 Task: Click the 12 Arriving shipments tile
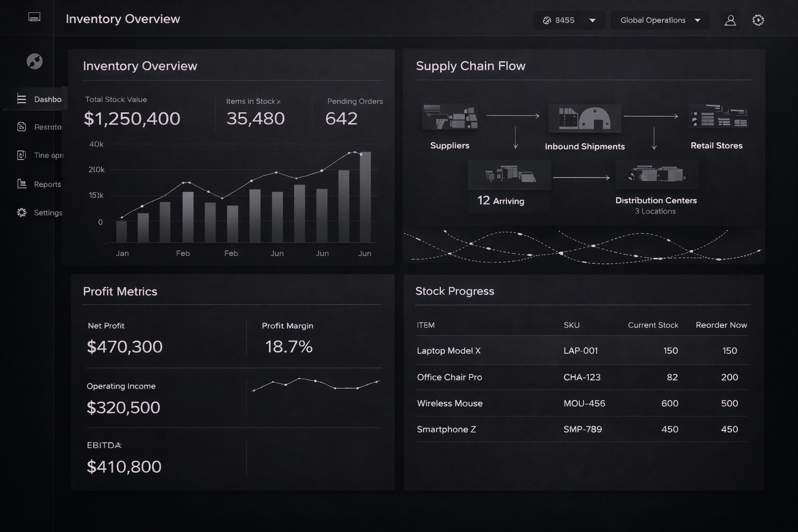click(509, 186)
